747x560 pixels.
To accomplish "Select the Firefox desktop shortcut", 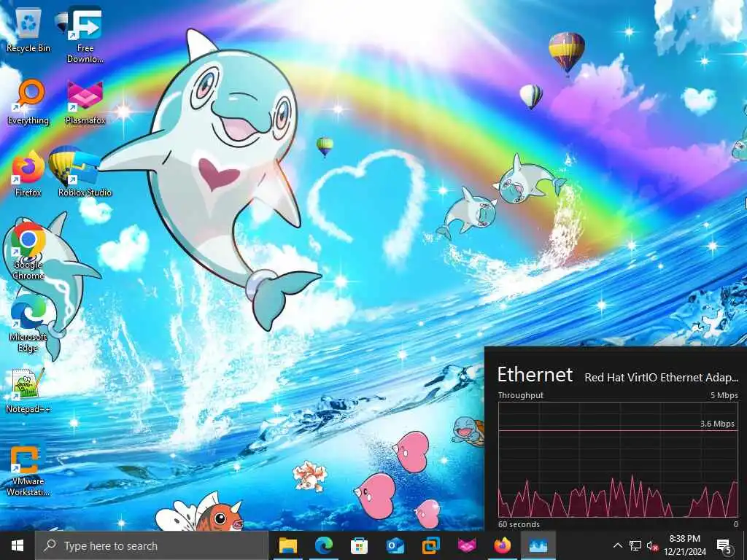I will point(28,174).
